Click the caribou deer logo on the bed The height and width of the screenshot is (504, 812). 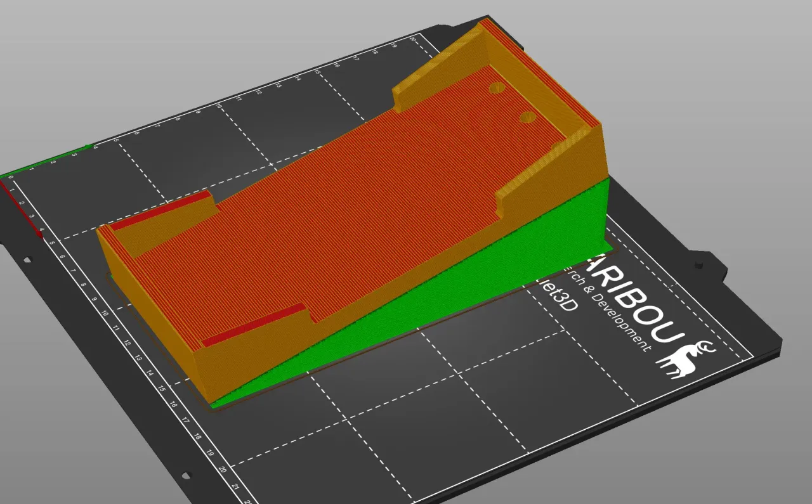click(688, 358)
